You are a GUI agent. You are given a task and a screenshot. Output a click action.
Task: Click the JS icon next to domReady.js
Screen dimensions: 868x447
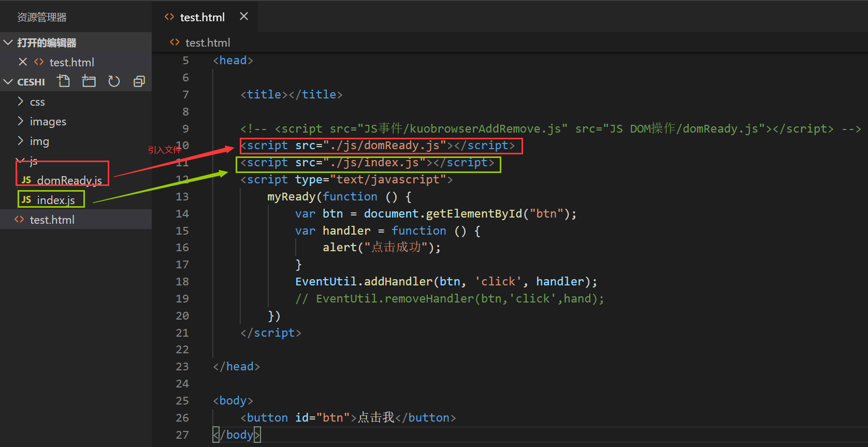point(26,180)
